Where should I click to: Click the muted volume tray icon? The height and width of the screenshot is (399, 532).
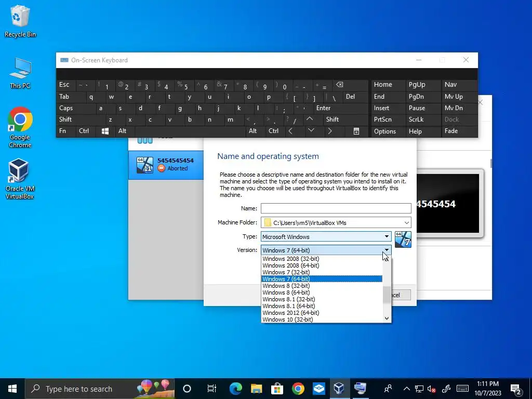tap(432, 389)
